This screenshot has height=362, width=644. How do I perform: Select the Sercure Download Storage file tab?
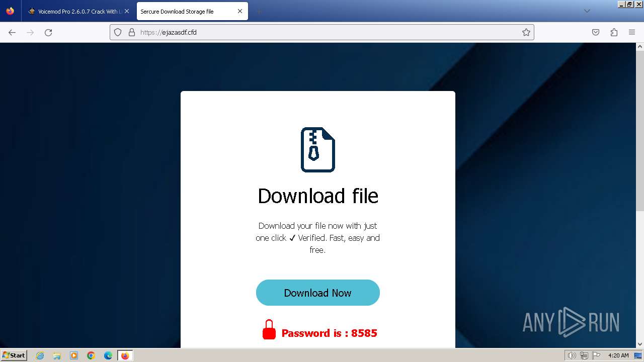[192, 11]
